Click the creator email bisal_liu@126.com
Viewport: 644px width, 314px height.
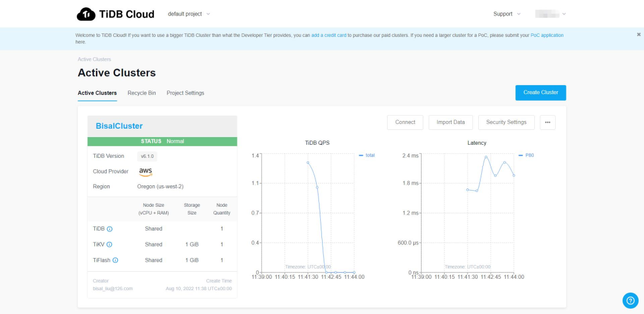(x=113, y=288)
